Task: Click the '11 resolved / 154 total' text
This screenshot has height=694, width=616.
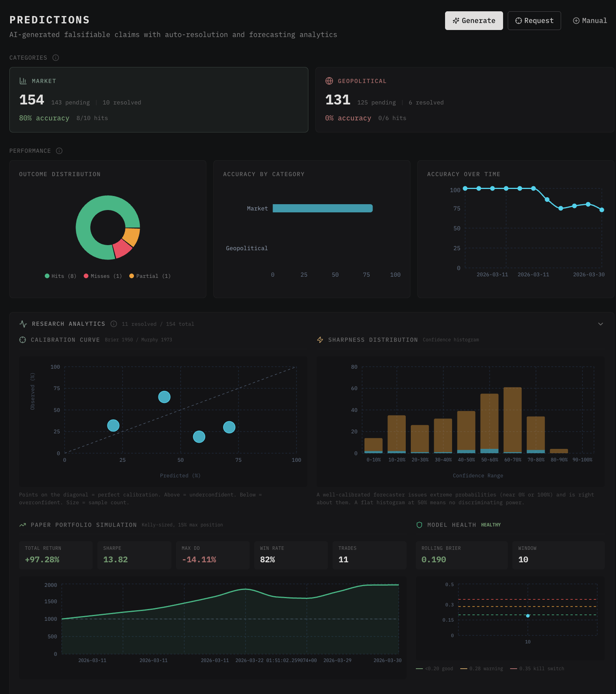Action: tap(158, 324)
